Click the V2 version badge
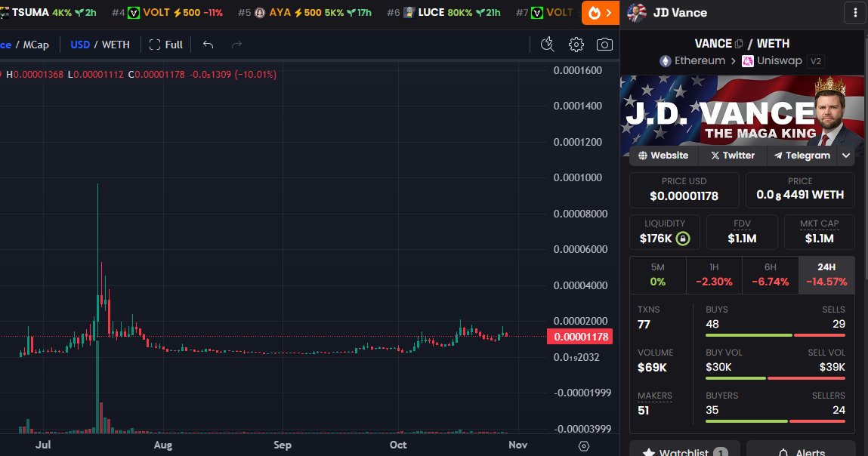This screenshot has height=456, width=868. pos(815,61)
